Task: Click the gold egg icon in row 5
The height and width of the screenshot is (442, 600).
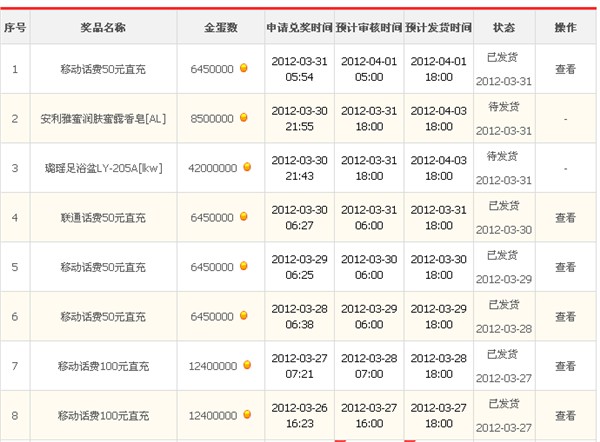Action: pyautogui.click(x=243, y=266)
